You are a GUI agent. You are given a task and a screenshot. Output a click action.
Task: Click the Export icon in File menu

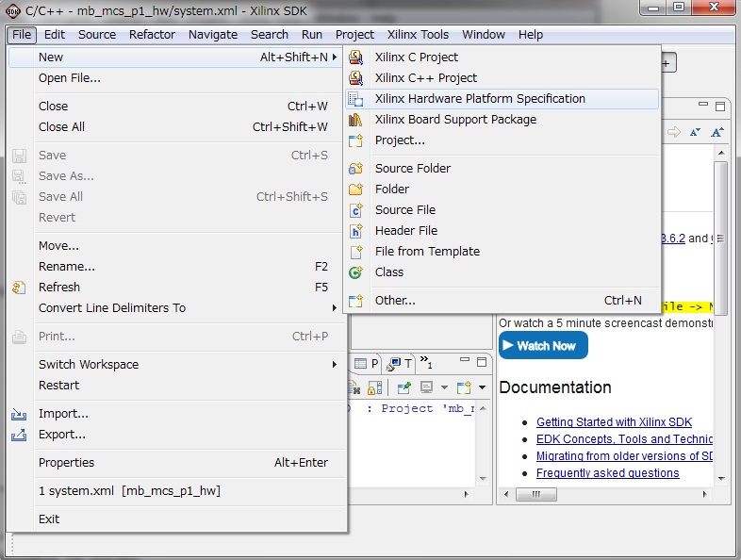19,435
